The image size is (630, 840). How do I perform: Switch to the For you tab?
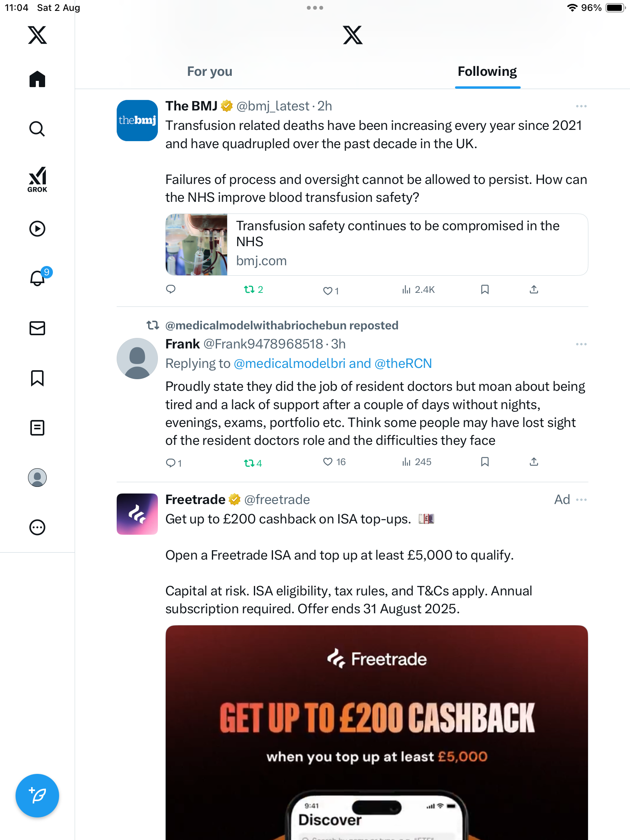click(210, 72)
